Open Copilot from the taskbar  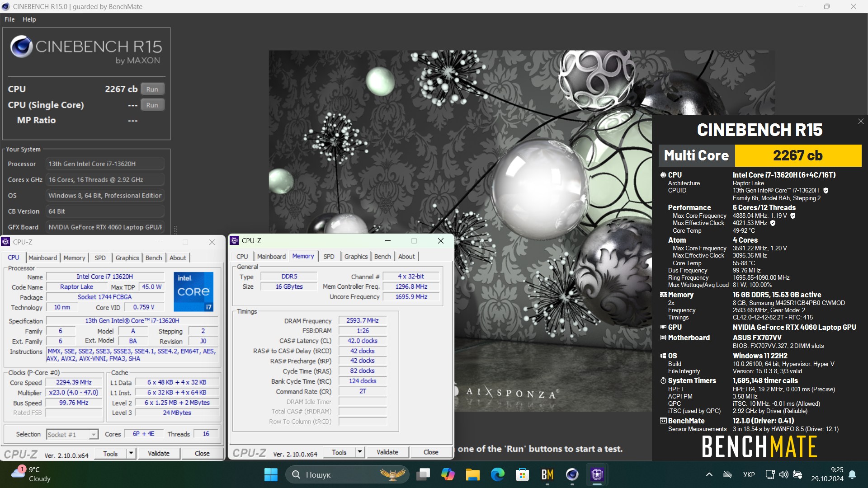pyautogui.click(x=448, y=474)
